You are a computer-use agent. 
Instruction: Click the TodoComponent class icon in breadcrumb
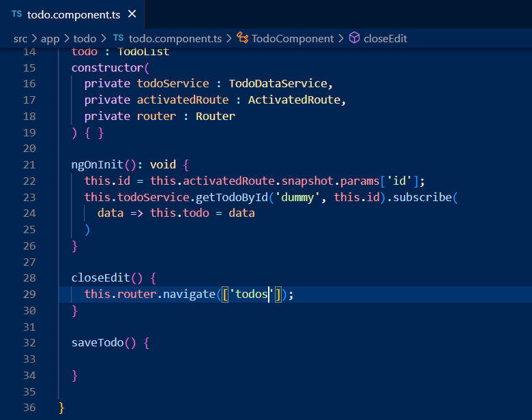pos(242,37)
